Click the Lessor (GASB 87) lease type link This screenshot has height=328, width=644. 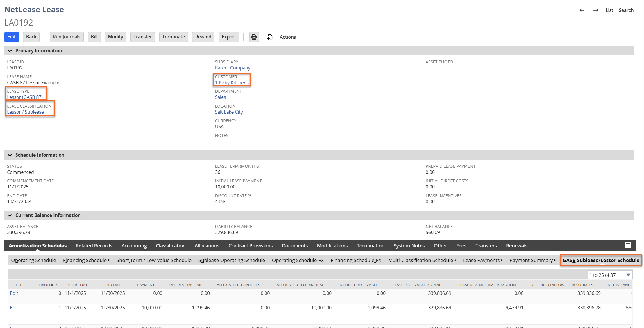[x=25, y=97]
